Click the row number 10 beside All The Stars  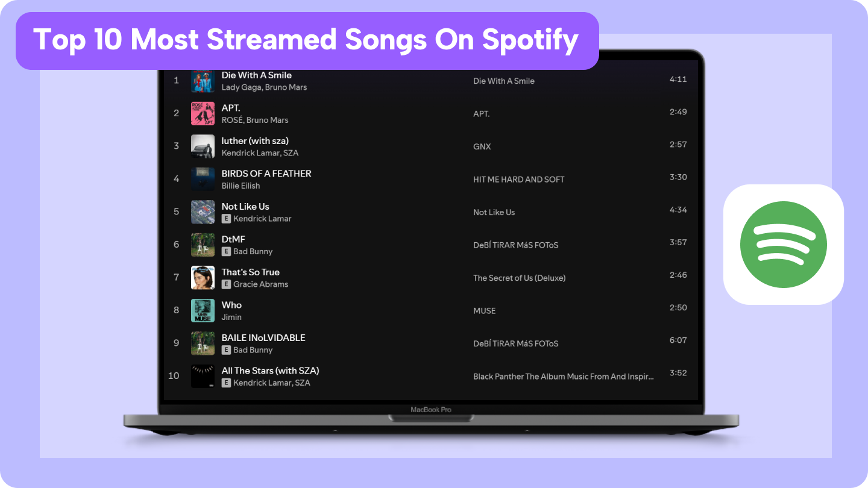(174, 375)
